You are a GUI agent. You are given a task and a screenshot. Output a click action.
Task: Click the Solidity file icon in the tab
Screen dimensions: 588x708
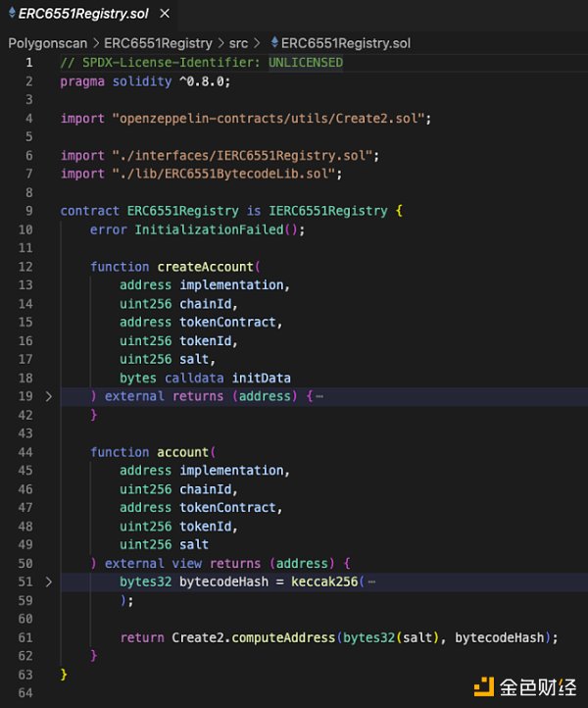click(12, 13)
